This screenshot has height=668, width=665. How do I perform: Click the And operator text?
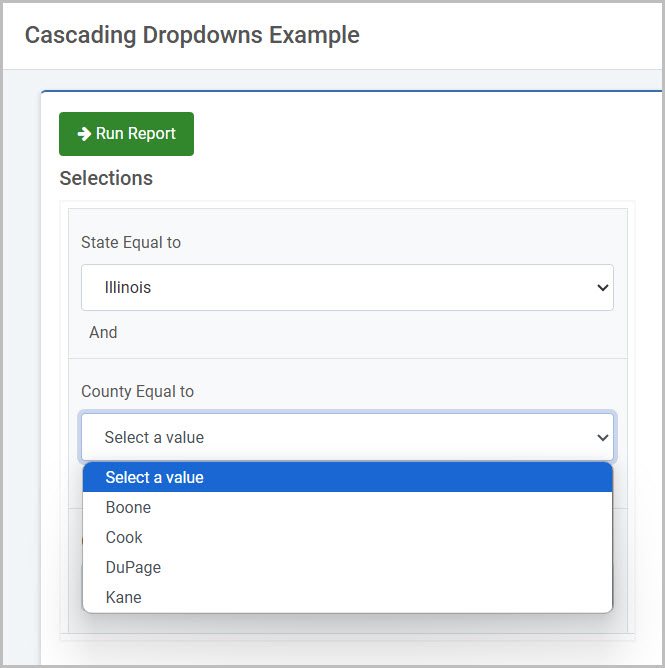click(103, 332)
